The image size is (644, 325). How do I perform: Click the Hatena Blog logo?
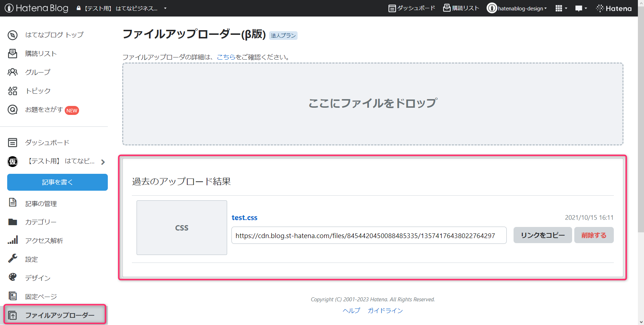[36, 8]
